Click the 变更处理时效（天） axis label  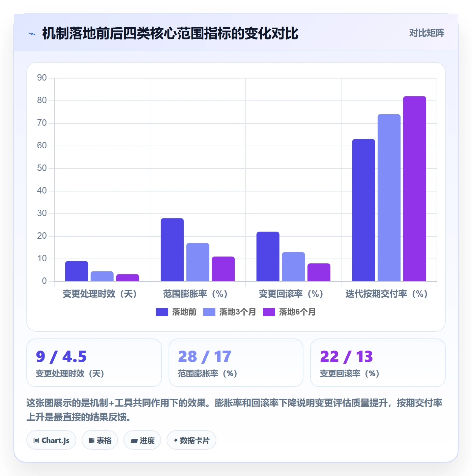tap(100, 294)
